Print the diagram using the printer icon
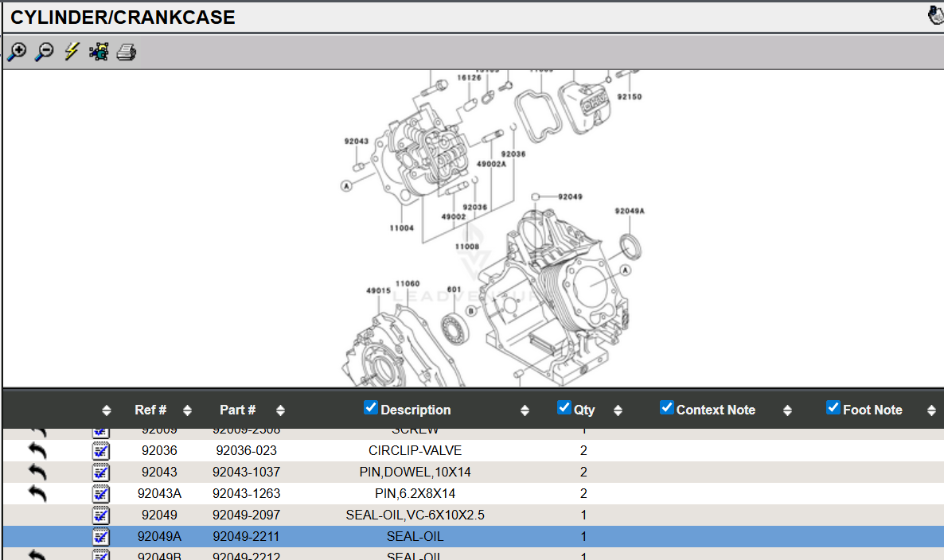The width and height of the screenshot is (944, 560). (x=127, y=52)
